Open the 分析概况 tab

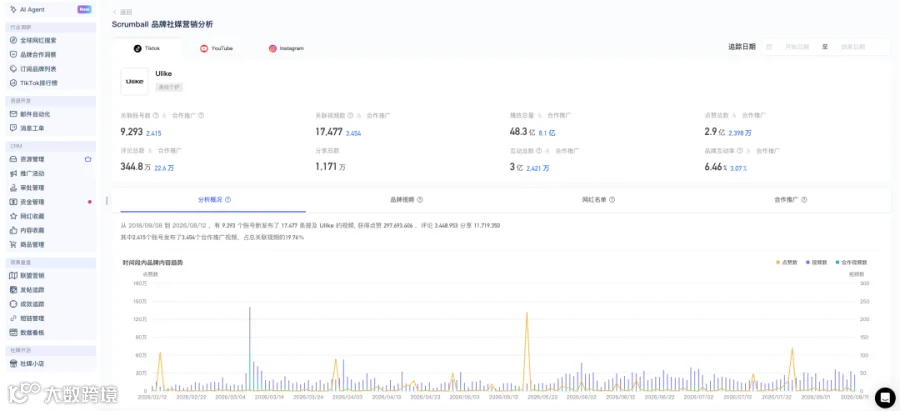point(213,200)
